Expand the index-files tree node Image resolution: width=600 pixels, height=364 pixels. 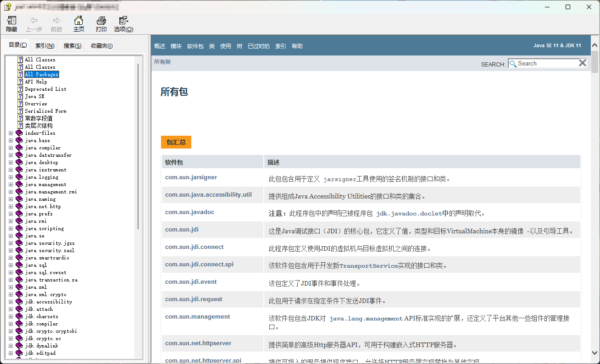11,133
